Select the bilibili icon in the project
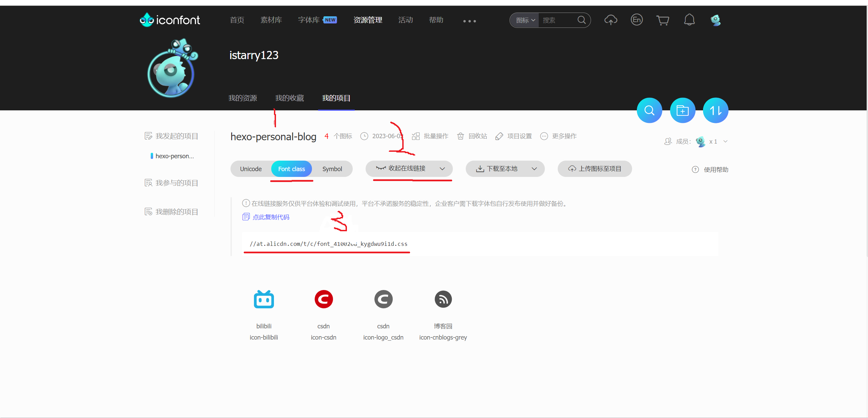Viewport: 868px width, 418px height. pos(263,299)
